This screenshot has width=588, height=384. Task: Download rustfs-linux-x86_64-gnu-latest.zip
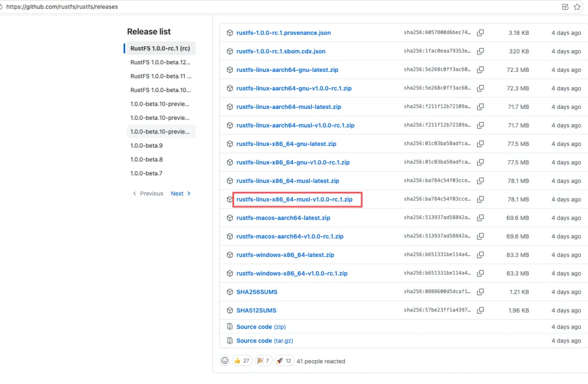pos(286,144)
